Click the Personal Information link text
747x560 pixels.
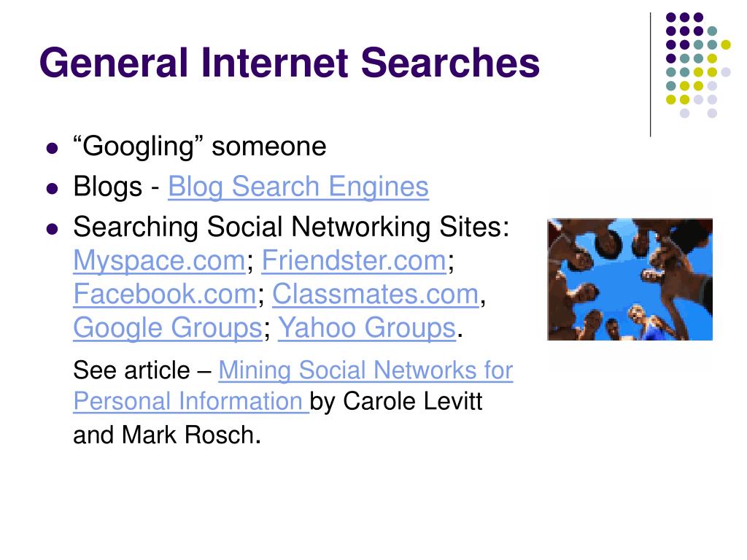(x=191, y=401)
